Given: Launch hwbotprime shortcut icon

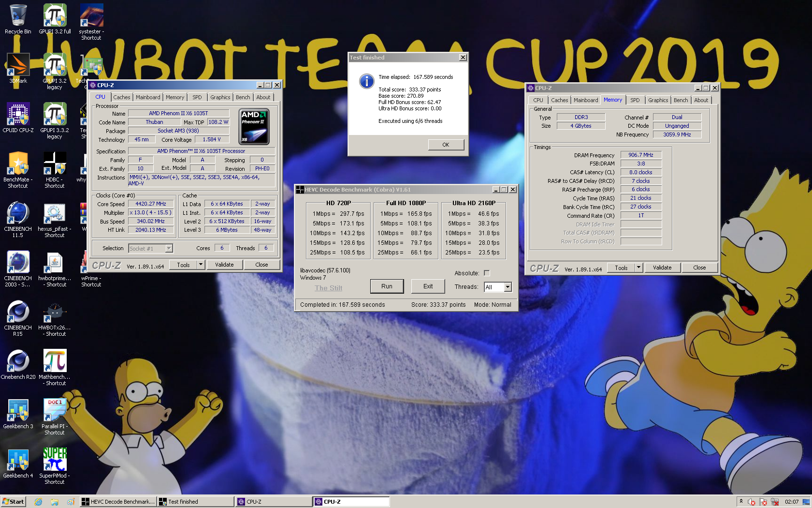Looking at the screenshot, I should pos(55,269).
